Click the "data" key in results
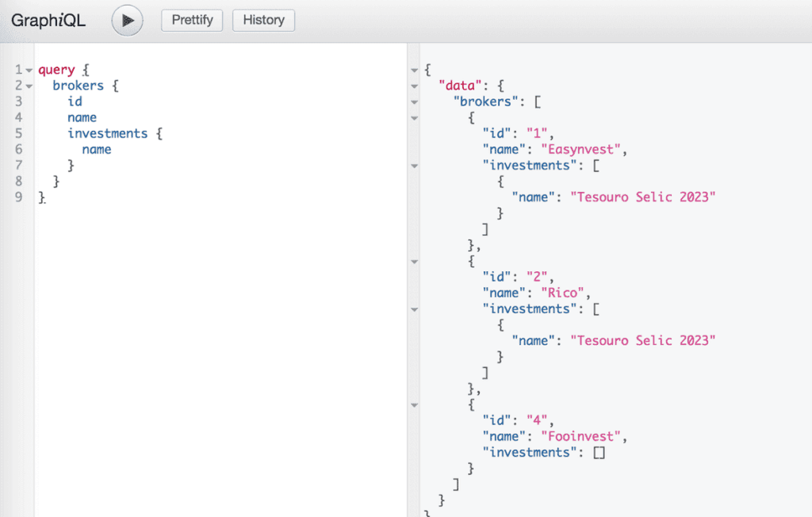The width and height of the screenshot is (812, 517). pos(460,86)
